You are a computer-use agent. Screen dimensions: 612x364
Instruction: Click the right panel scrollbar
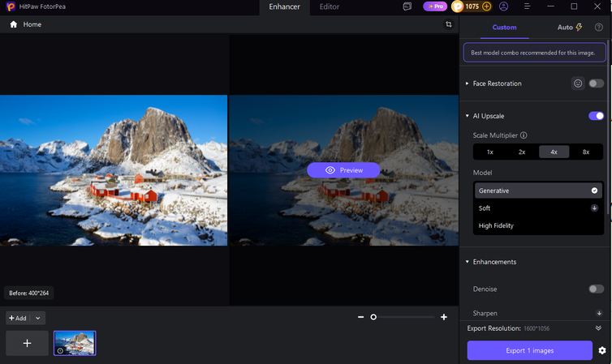[x=608, y=126]
